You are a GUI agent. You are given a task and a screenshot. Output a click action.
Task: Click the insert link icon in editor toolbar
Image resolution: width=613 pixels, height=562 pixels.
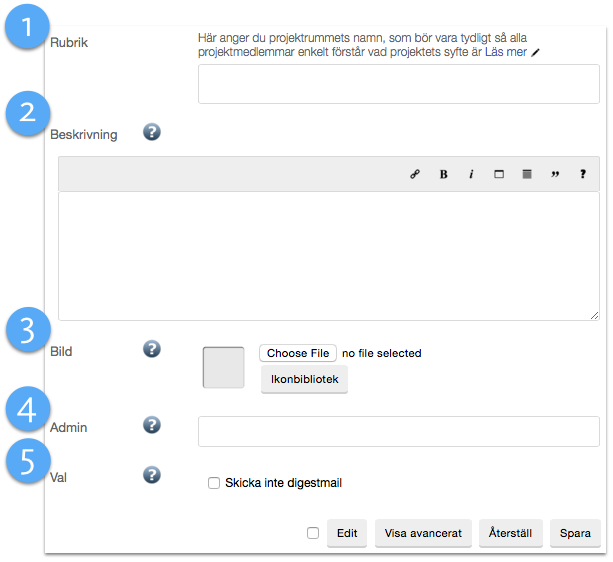click(415, 174)
